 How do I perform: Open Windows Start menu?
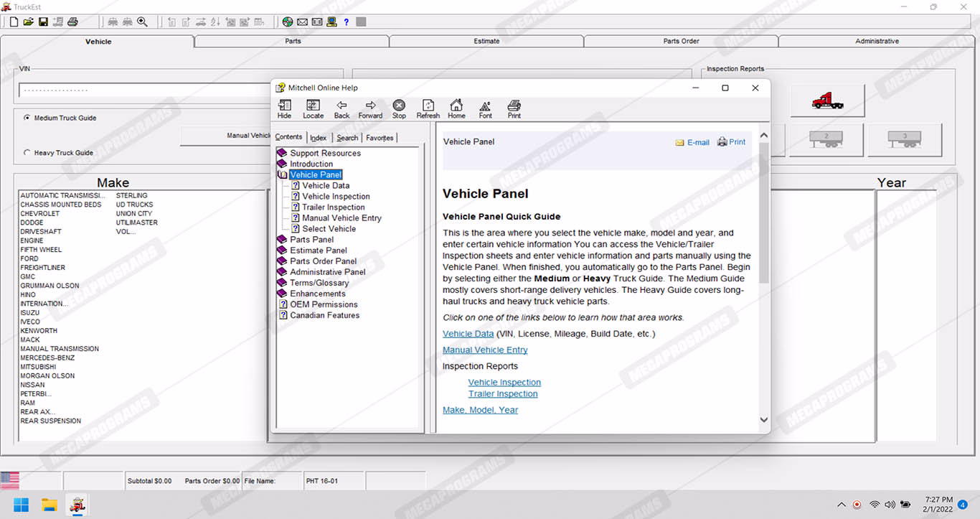tap(21, 505)
